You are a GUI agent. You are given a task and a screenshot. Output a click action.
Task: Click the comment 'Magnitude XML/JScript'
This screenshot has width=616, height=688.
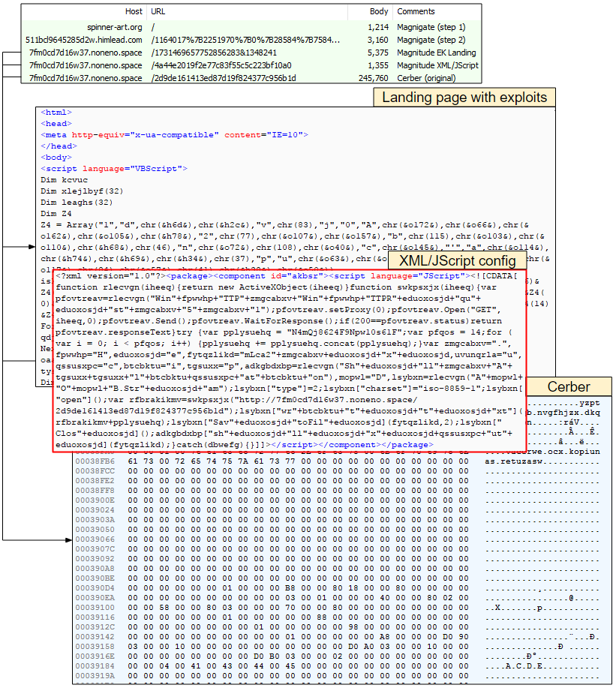[x=437, y=65]
